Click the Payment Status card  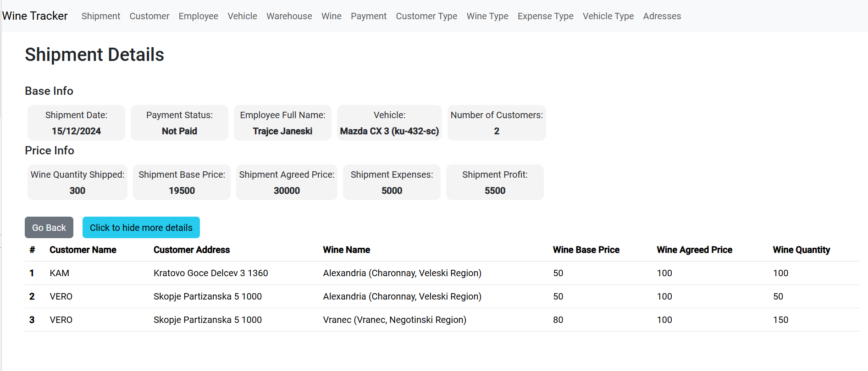(179, 123)
